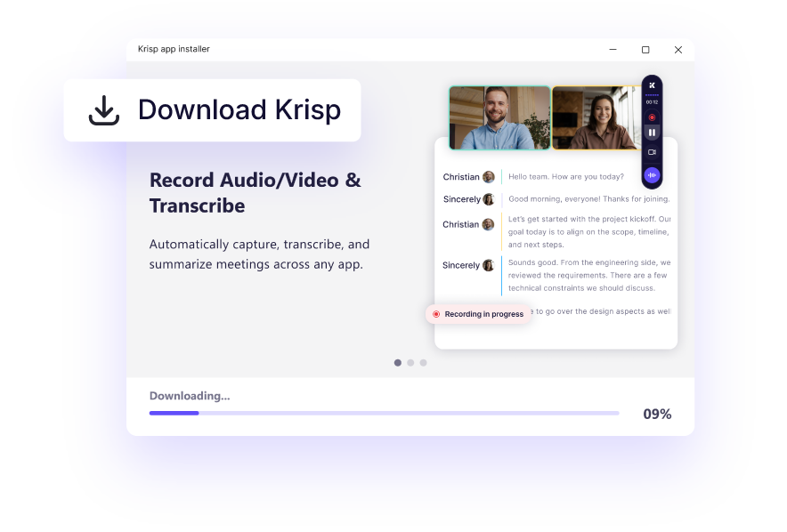Click 'Hello team. How are you today?' line
Image resolution: width=787 pixels, height=532 pixels.
point(566,176)
